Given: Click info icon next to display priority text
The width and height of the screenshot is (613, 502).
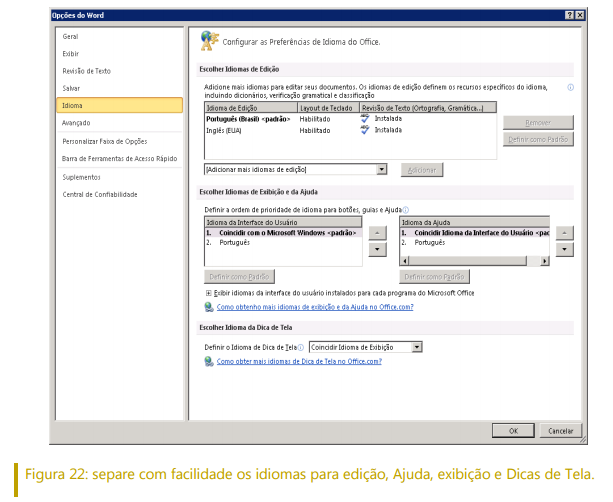Looking at the screenshot, I should coord(405,209).
